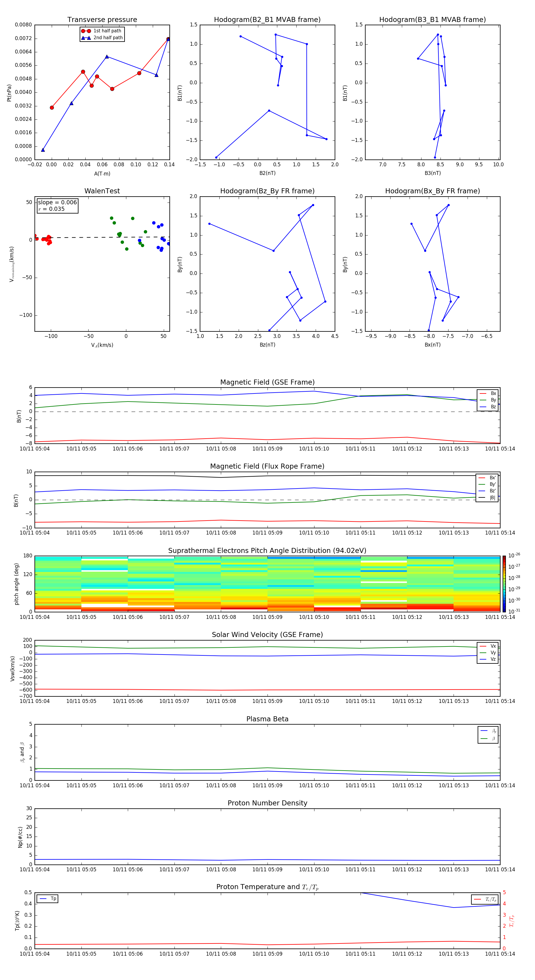Viewport: 535px width, 980px height.
Task: Click the "B3(nT)" x-axis label
Action: pyautogui.click(x=432, y=173)
